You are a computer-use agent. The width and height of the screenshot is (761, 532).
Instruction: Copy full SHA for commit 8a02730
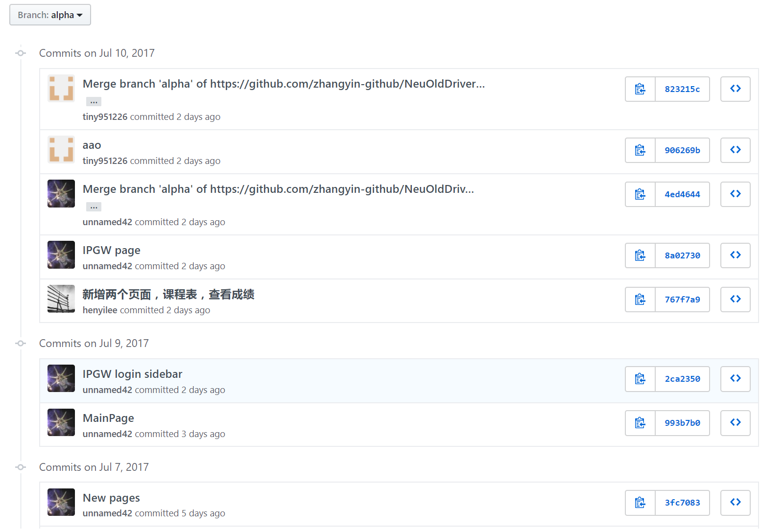point(640,255)
